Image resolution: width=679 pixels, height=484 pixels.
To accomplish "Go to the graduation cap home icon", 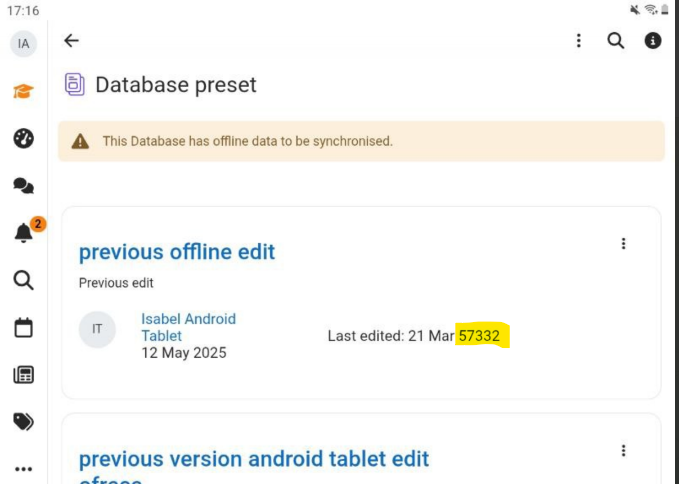I will coord(23,91).
